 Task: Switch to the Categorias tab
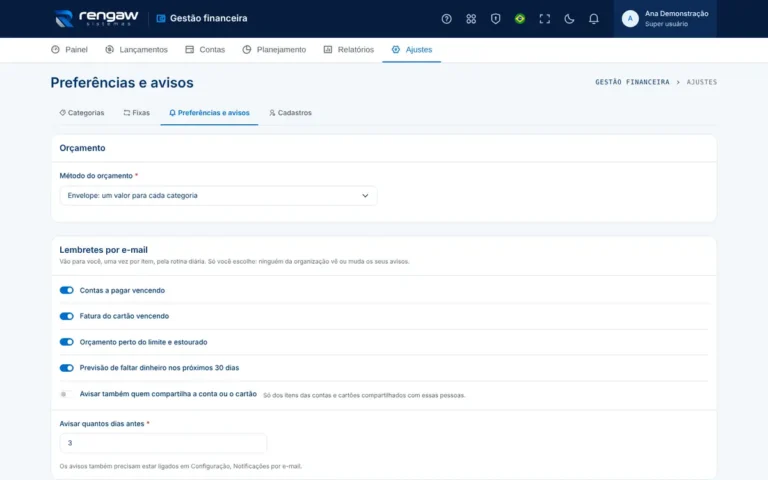pyautogui.click(x=82, y=113)
